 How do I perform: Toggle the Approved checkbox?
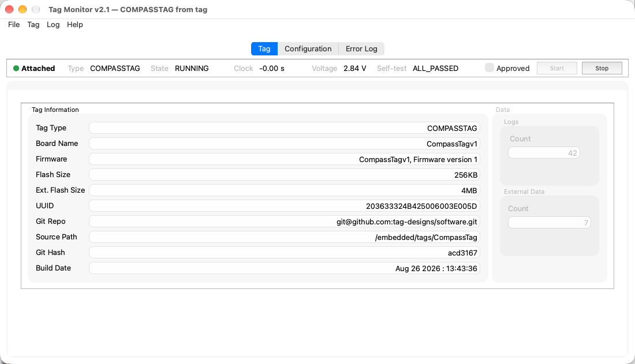pyautogui.click(x=489, y=67)
